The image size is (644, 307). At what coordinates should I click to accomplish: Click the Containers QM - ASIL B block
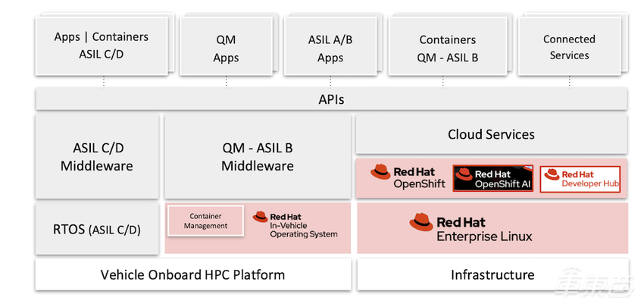click(x=447, y=46)
